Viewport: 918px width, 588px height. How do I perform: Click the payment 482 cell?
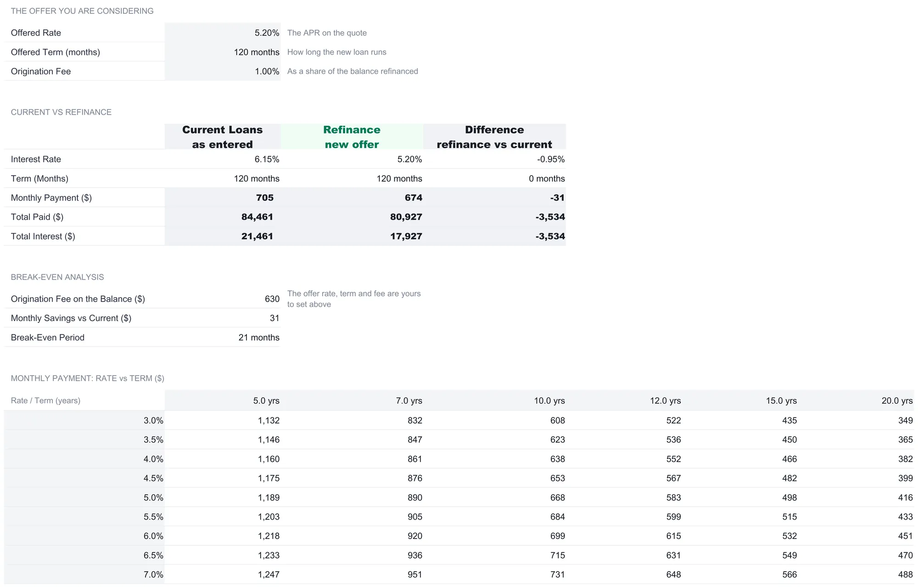(740, 478)
